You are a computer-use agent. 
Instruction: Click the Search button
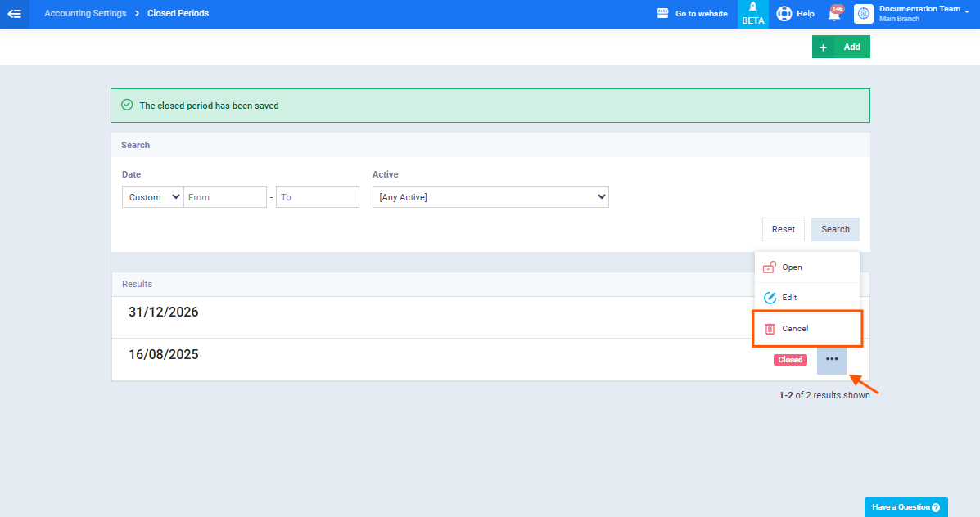pos(835,229)
